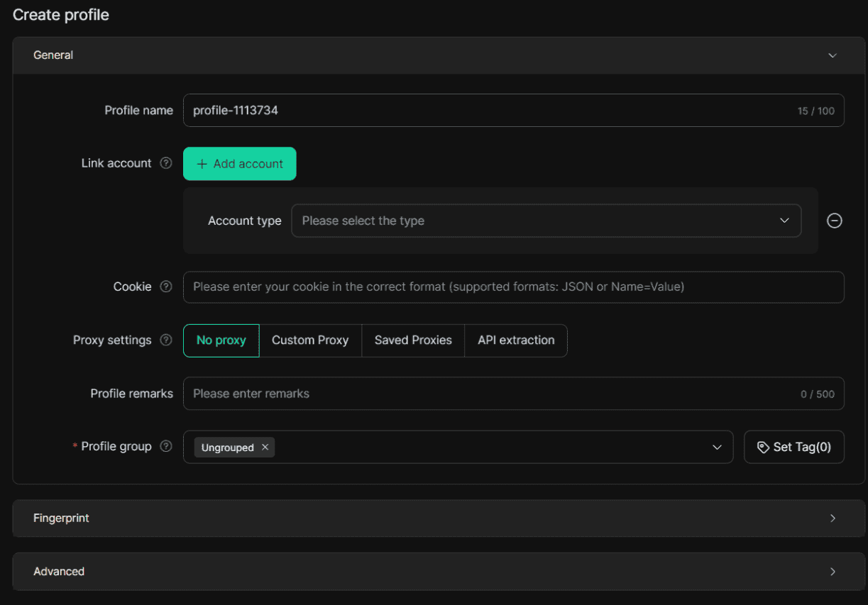Click the Proxy settings help icon
868x605 pixels.
pos(166,340)
